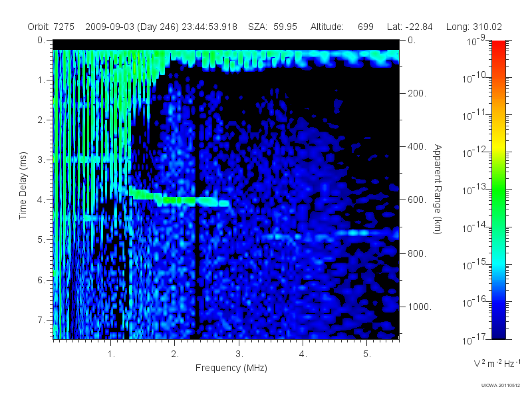Click the frequency tick label '3.'
The width and height of the screenshot is (532, 399).
[239, 354]
